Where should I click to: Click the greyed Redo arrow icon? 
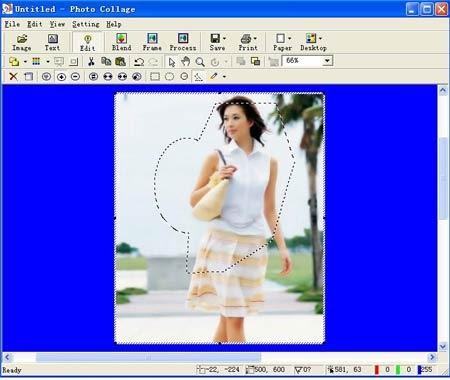[153, 62]
